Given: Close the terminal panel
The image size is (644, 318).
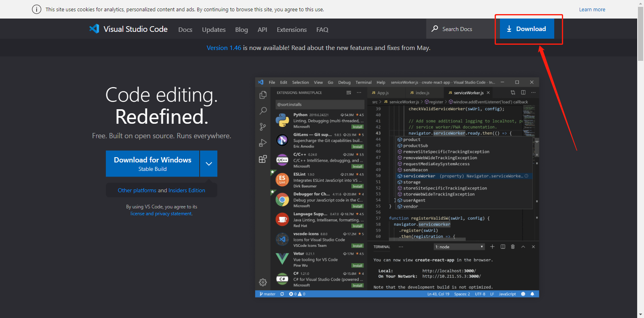Looking at the screenshot, I should tap(533, 247).
